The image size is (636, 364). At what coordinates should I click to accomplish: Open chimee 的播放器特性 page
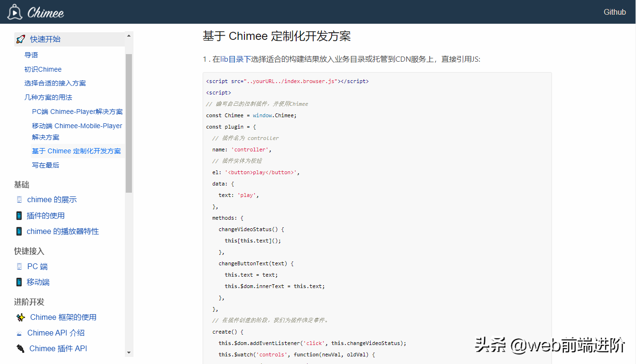point(63,231)
